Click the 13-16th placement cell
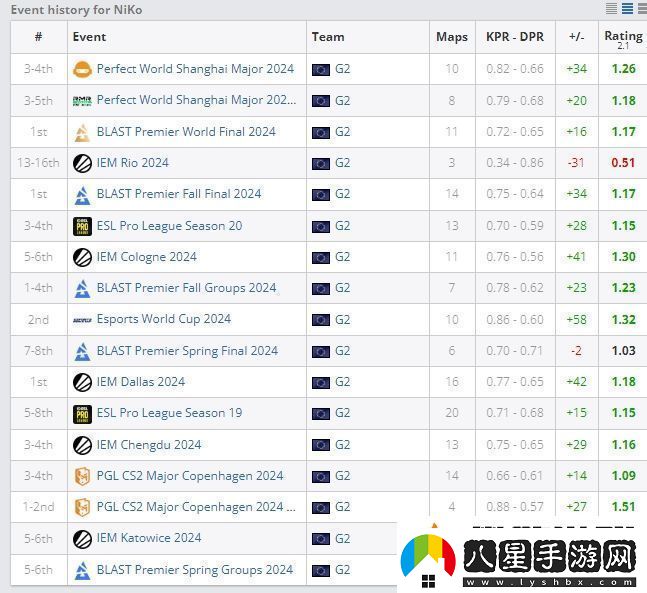Image resolution: width=647 pixels, height=593 pixels. (38, 163)
